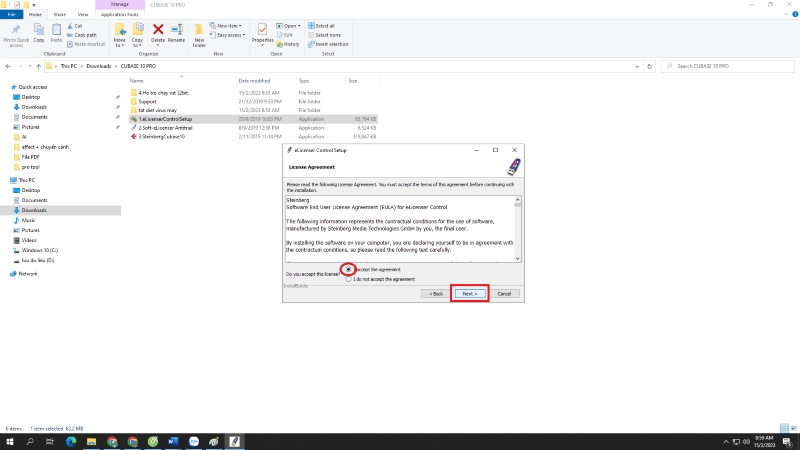Click Next in eLicenser setup
Screen dimensions: 800x450
click(x=470, y=294)
